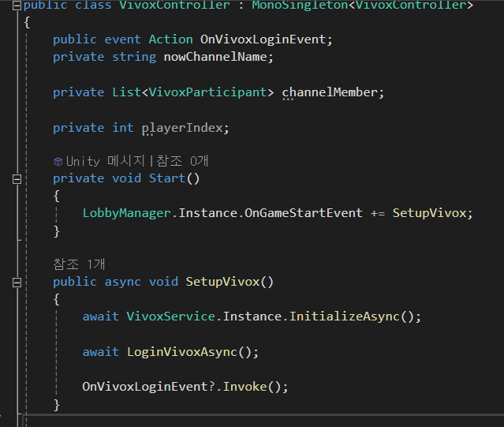Click the InitializeAsync method call
Viewport: 504px width, 427px height.
(344, 317)
